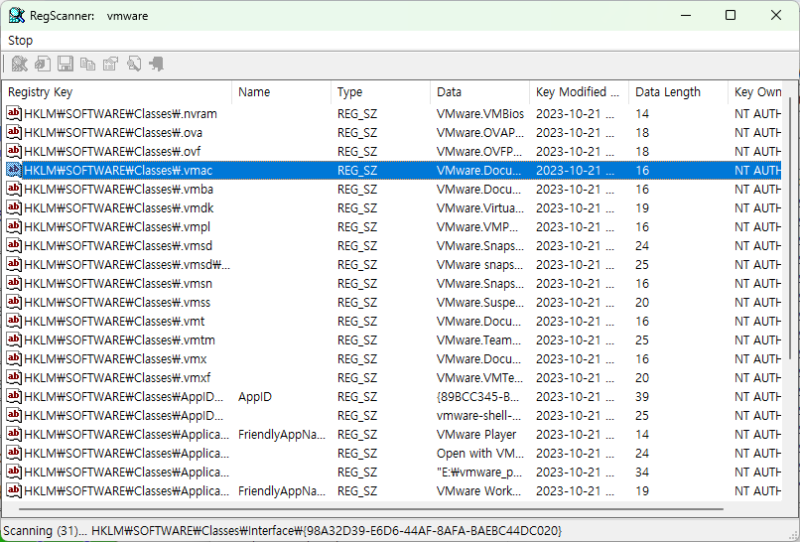The image size is (800, 542).
Task: Click the ab icon of the selected .vmac row
Action: tap(14, 170)
